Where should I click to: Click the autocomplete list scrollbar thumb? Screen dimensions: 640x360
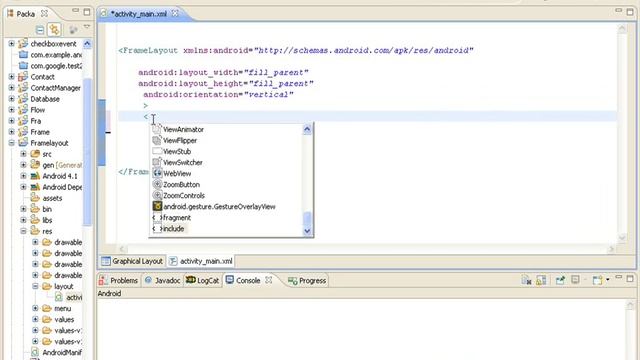coord(307,219)
